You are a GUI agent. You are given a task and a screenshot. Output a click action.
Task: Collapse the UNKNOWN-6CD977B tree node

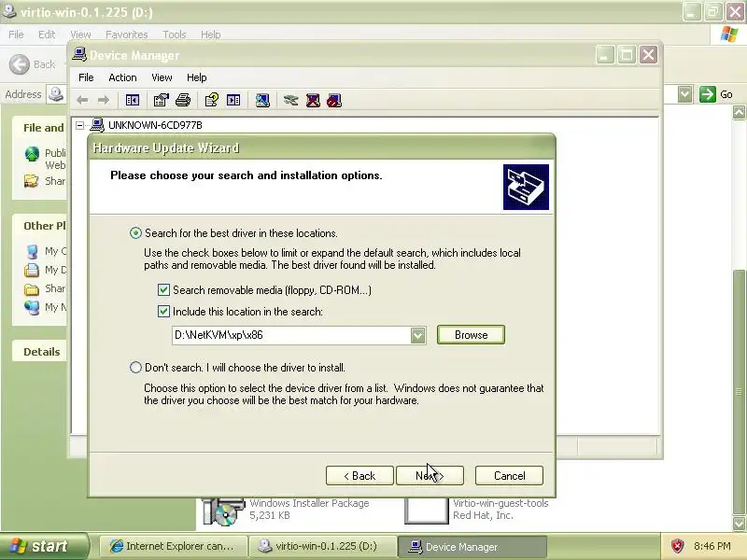coord(80,125)
